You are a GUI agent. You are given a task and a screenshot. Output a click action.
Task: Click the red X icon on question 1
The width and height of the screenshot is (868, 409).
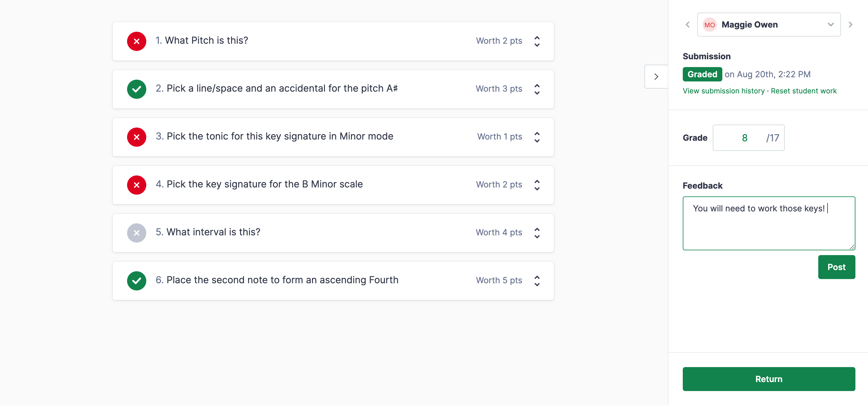point(136,41)
